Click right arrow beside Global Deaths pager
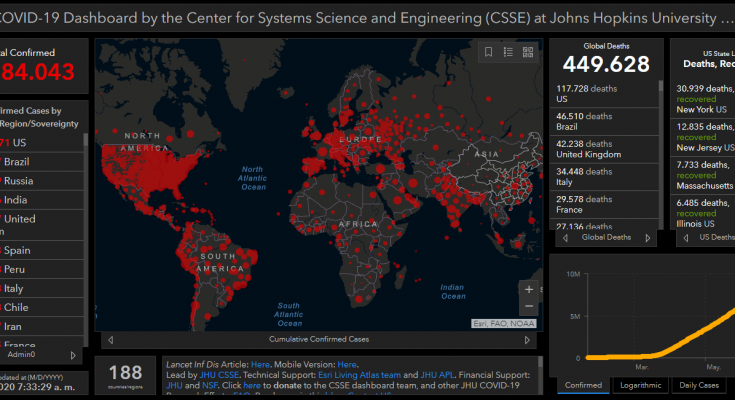 click(x=648, y=238)
